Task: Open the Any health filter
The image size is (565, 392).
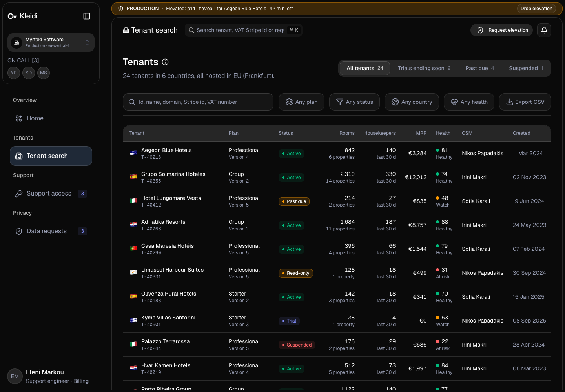Action: pyautogui.click(x=469, y=102)
